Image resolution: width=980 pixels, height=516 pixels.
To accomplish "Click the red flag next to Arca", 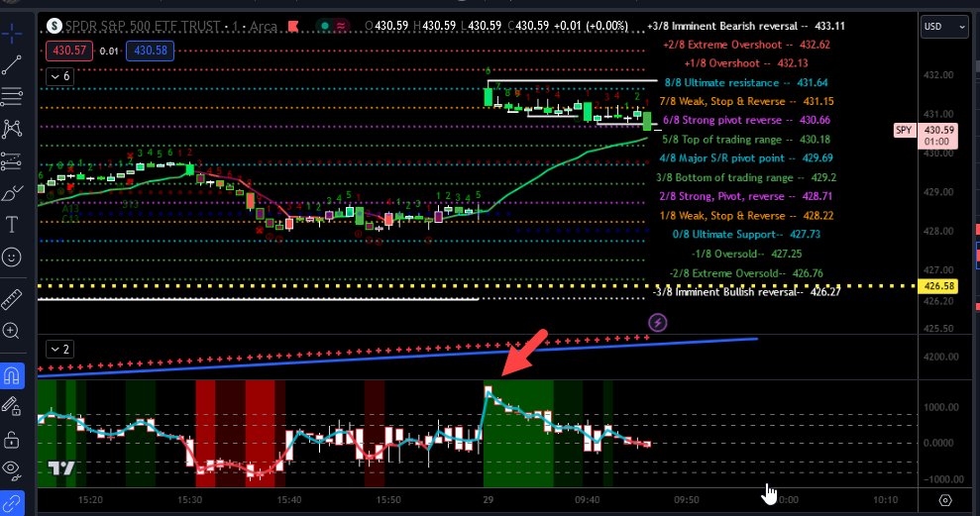I will (292, 26).
